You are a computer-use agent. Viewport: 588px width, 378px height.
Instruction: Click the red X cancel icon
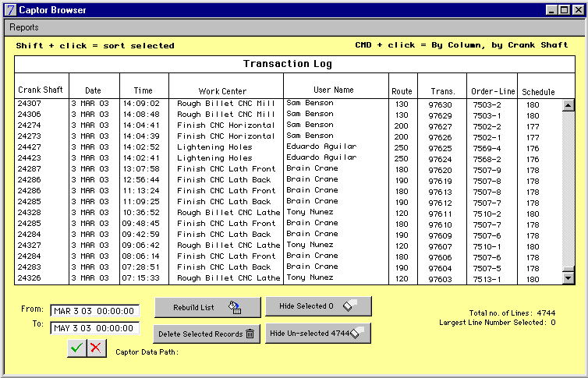pyautogui.click(x=96, y=348)
